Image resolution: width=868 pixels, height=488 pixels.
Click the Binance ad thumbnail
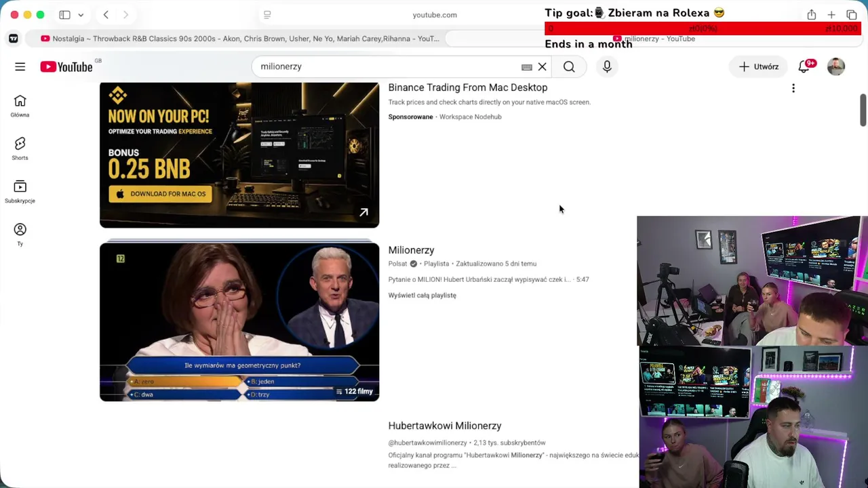tap(239, 155)
